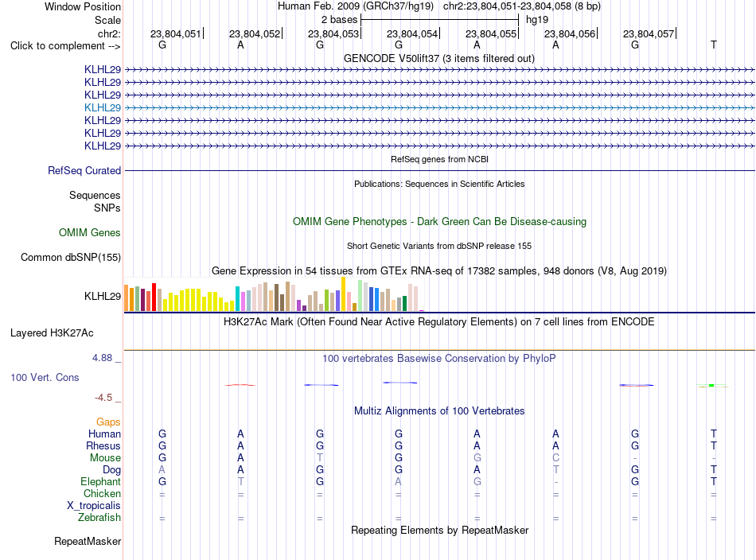Select the light-blue highlighted KLHL29 transcript label
The height and width of the screenshot is (560, 756).
103,107
